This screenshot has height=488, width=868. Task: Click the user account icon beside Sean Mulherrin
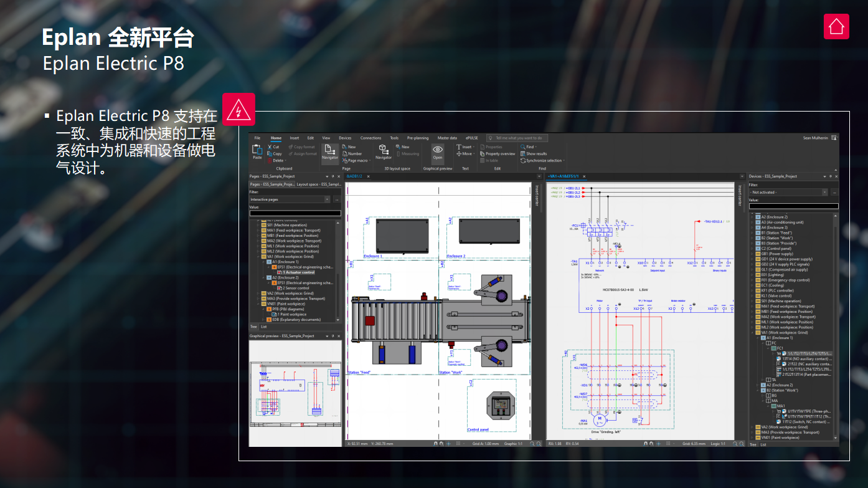[x=834, y=138]
